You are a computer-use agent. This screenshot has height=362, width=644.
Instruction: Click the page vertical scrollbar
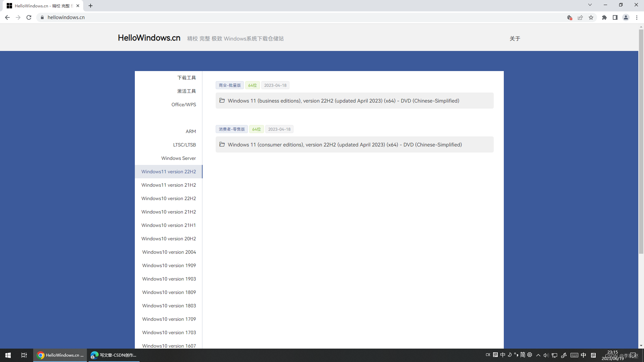pos(641,141)
